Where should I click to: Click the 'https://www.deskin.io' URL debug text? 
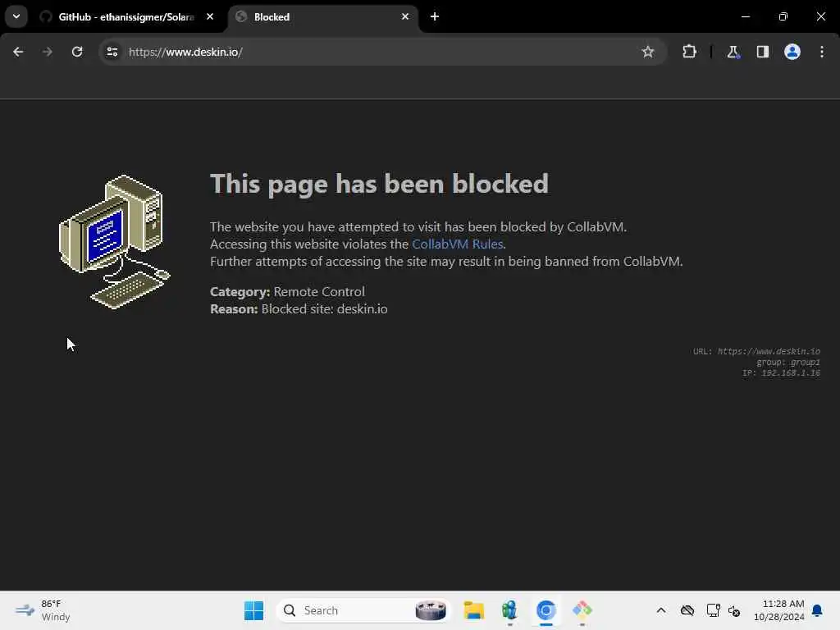click(x=769, y=351)
